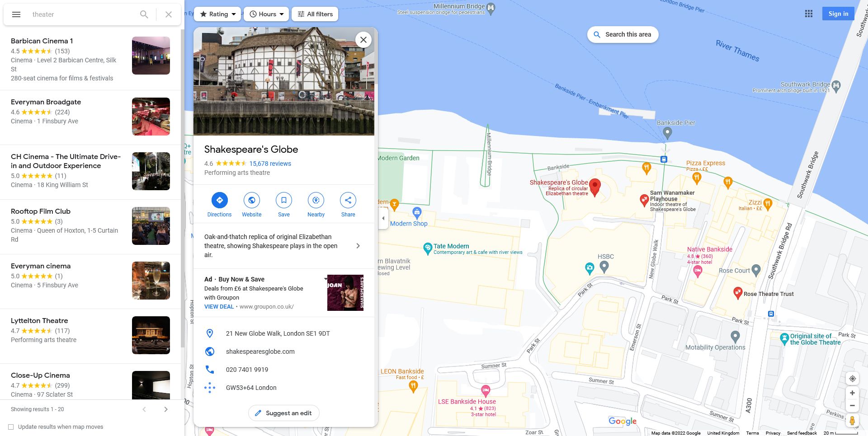This screenshot has height=436, width=868.
Task: Collapse the side panel arrow
Action: click(383, 218)
